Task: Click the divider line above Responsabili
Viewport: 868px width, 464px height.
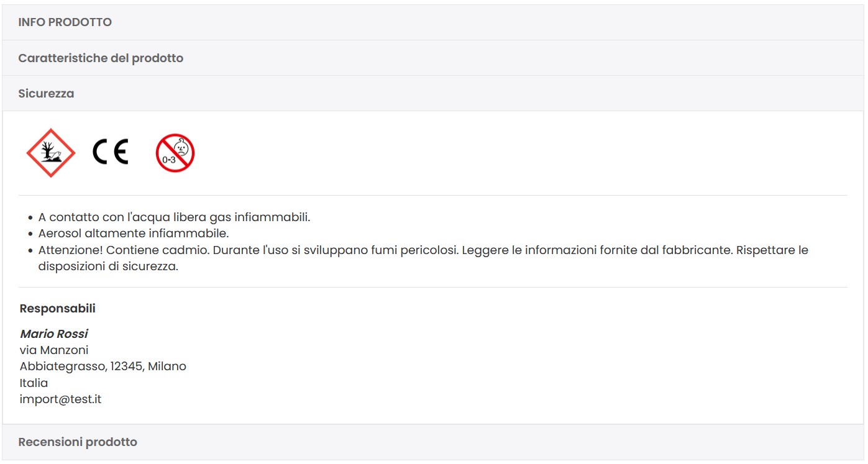Action: click(x=433, y=288)
